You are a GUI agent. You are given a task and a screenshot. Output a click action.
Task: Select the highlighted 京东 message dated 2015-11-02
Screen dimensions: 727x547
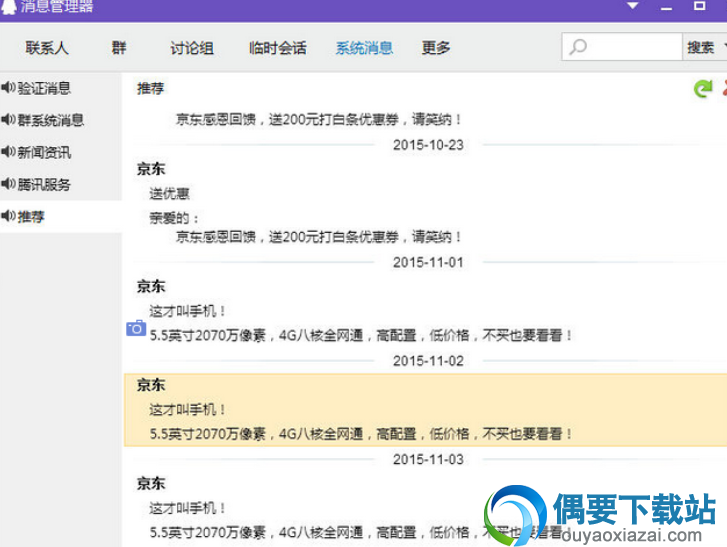(x=425, y=410)
